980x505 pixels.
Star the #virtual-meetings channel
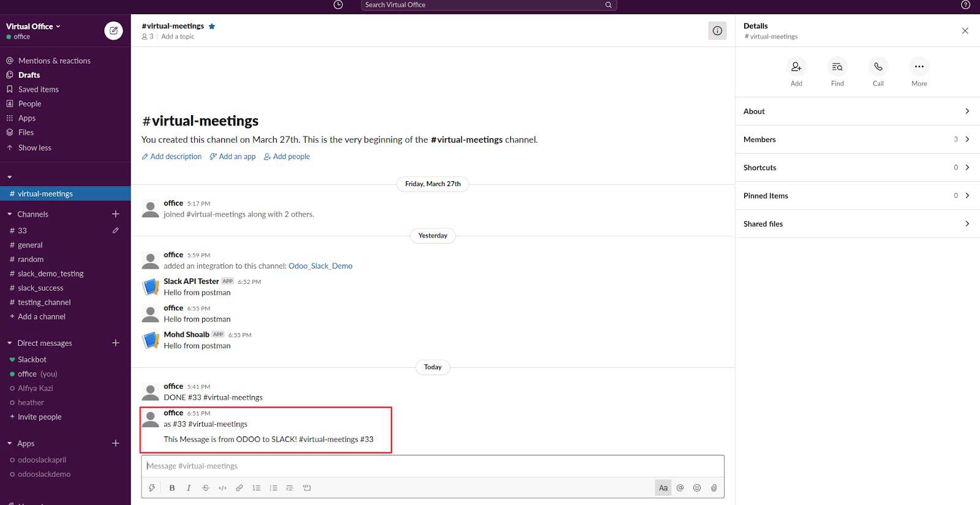(x=212, y=26)
